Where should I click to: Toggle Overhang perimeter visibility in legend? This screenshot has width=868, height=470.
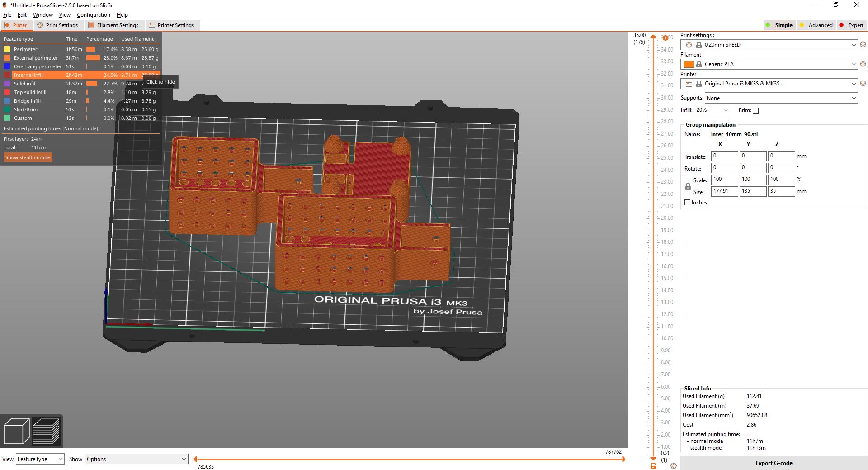81,66
